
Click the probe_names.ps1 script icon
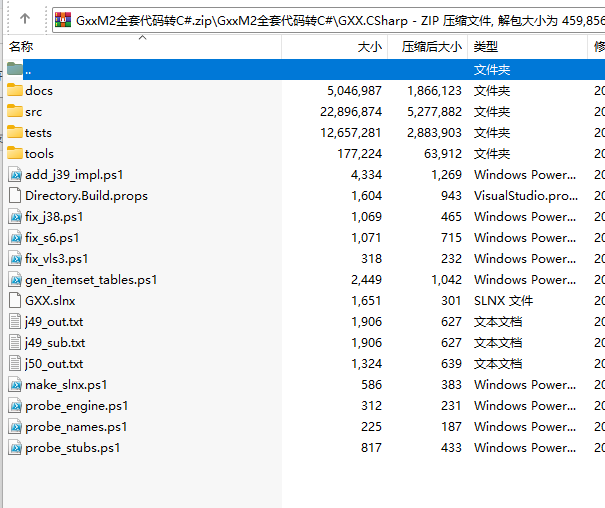(x=15, y=427)
